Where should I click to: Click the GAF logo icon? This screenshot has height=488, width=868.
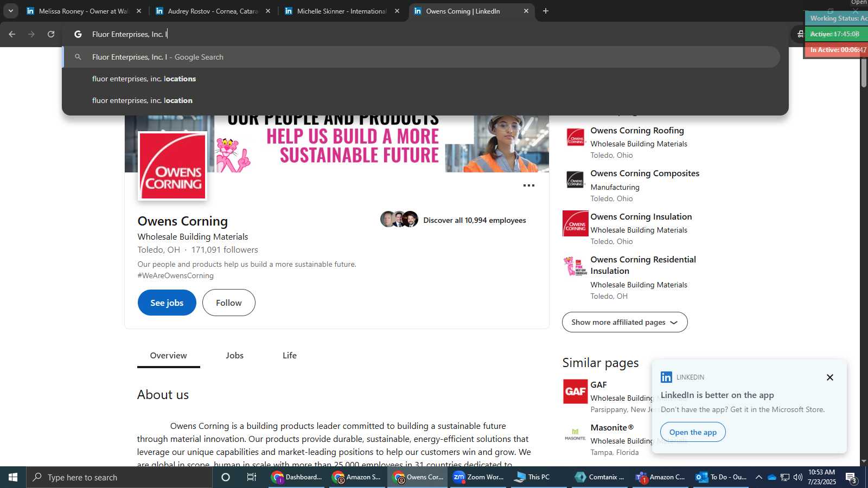(x=575, y=391)
